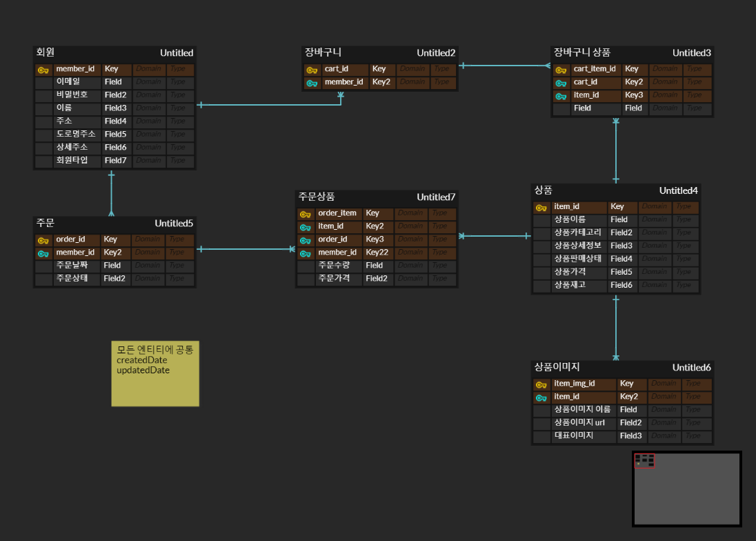Viewport: 756px width, 541px height.
Task: Click the Domain cell in the 상세주소 row
Action: click(148, 147)
